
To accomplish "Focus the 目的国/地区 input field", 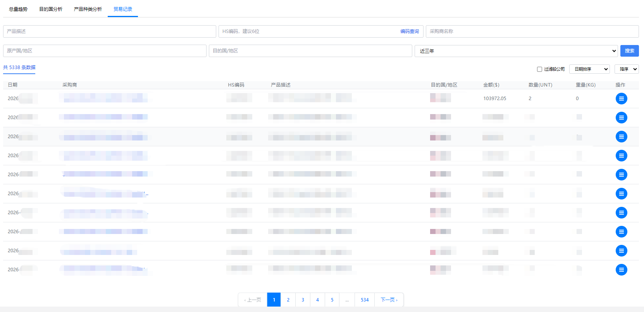I will click(x=310, y=51).
